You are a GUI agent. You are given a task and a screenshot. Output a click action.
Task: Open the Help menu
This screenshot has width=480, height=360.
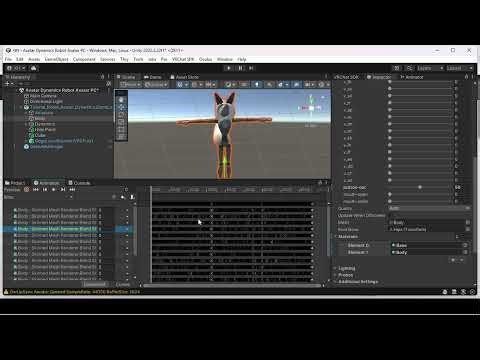click(x=242, y=59)
